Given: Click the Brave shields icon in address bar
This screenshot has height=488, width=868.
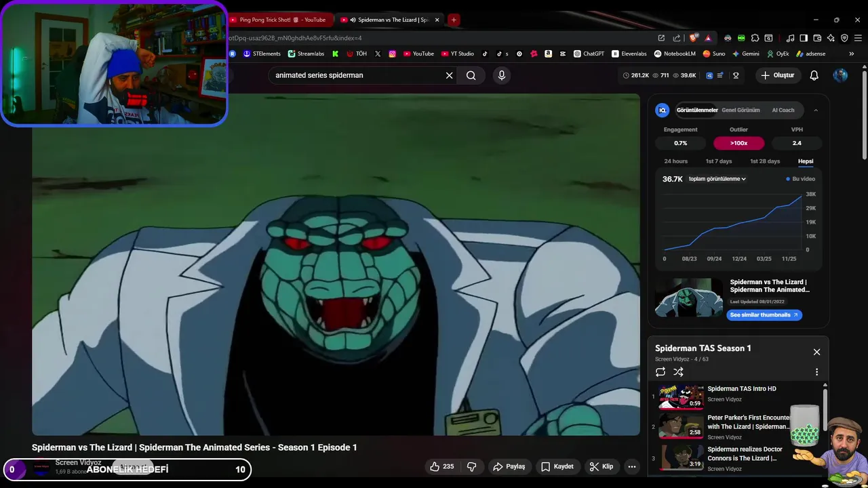Looking at the screenshot, I should (x=693, y=38).
